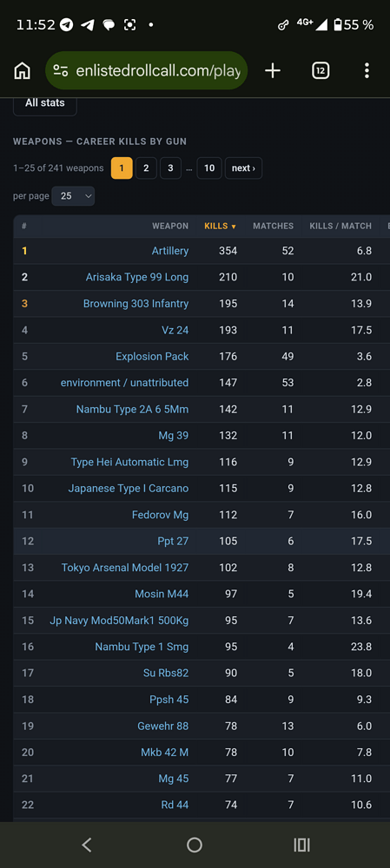Jump to page 10 of weapons
Image resolution: width=390 pixels, height=868 pixels.
pyautogui.click(x=209, y=168)
